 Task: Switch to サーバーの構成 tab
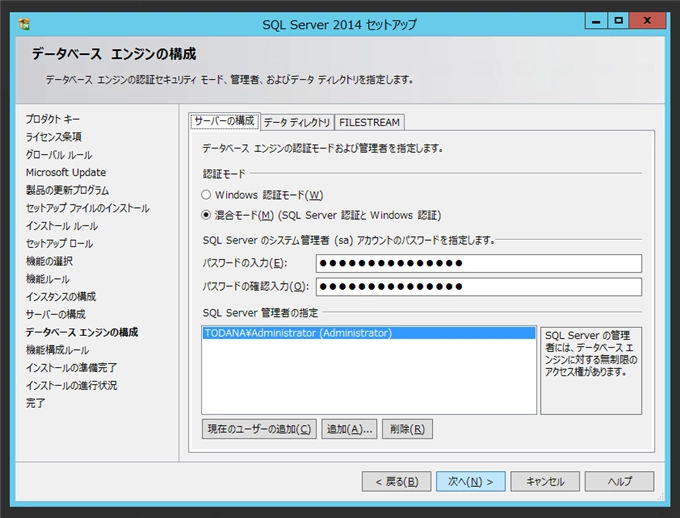click(x=224, y=121)
